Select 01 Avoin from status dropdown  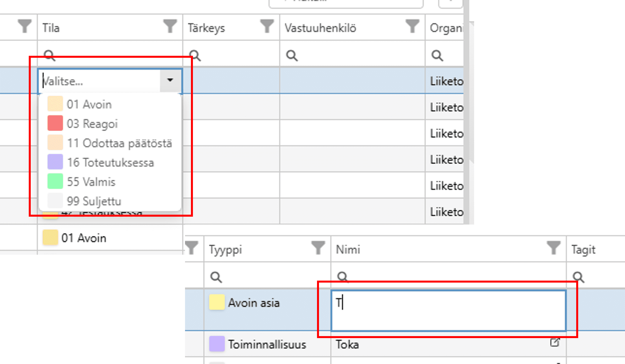coord(89,105)
